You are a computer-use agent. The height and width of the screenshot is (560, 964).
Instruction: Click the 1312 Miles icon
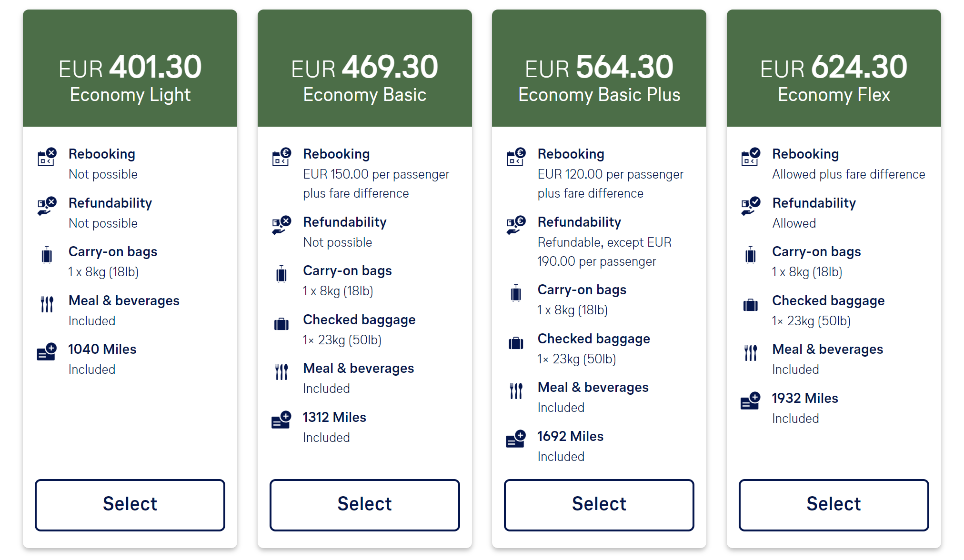pos(281,420)
